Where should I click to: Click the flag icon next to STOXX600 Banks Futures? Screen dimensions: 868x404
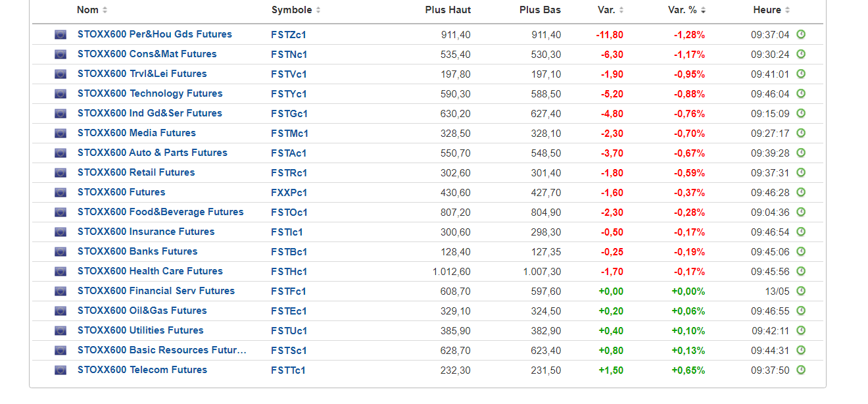point(60,252)
